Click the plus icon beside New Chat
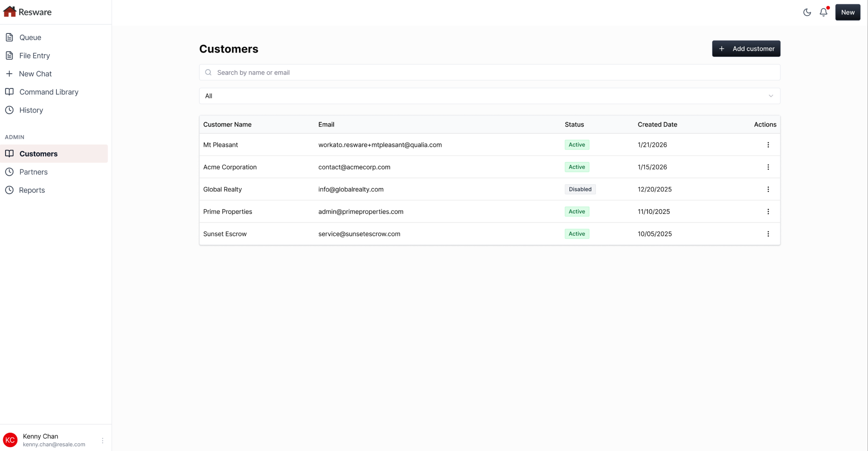This screenshot has width=868, height=451. [x=10, y=74]
